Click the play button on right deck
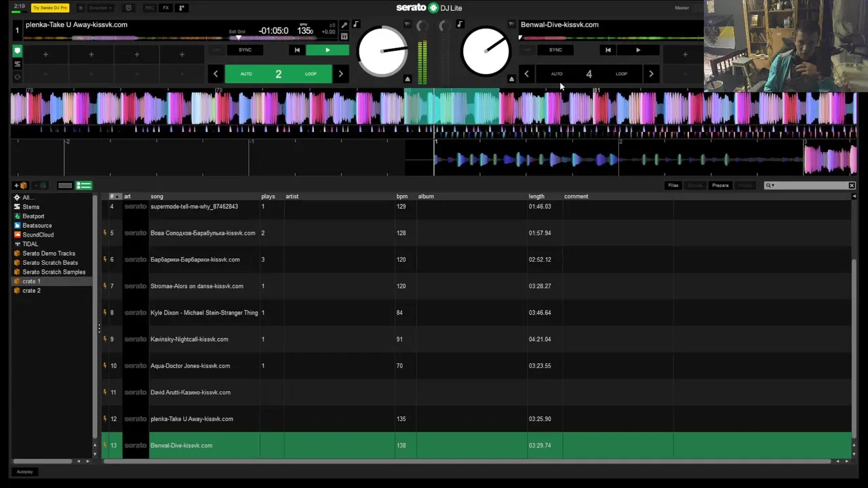This screenshot has height=488, width=868. (x=638, y=50)
